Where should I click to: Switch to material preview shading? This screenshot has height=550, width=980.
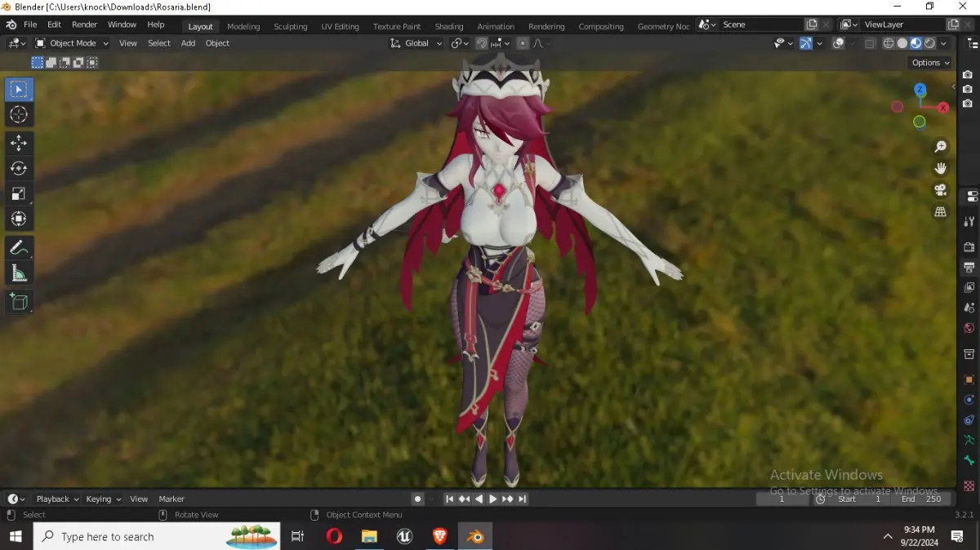[915, 43]
